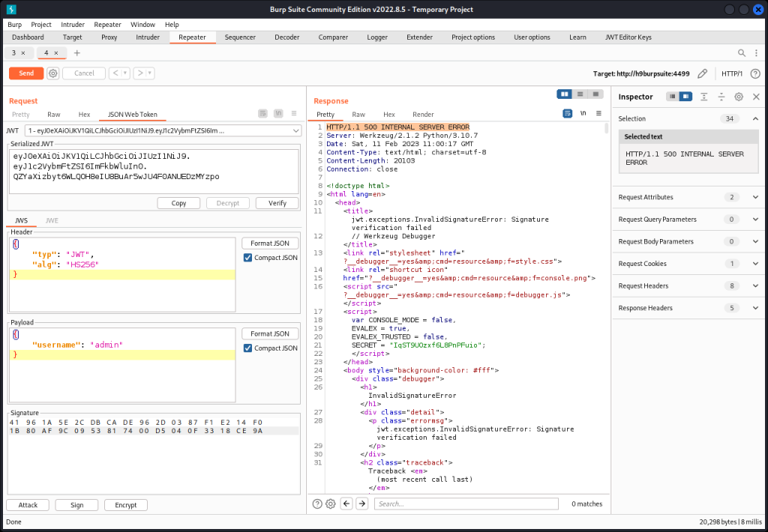Switch Inspector to the single-column layout icon
768x532 pixels.
coord(673,97)
